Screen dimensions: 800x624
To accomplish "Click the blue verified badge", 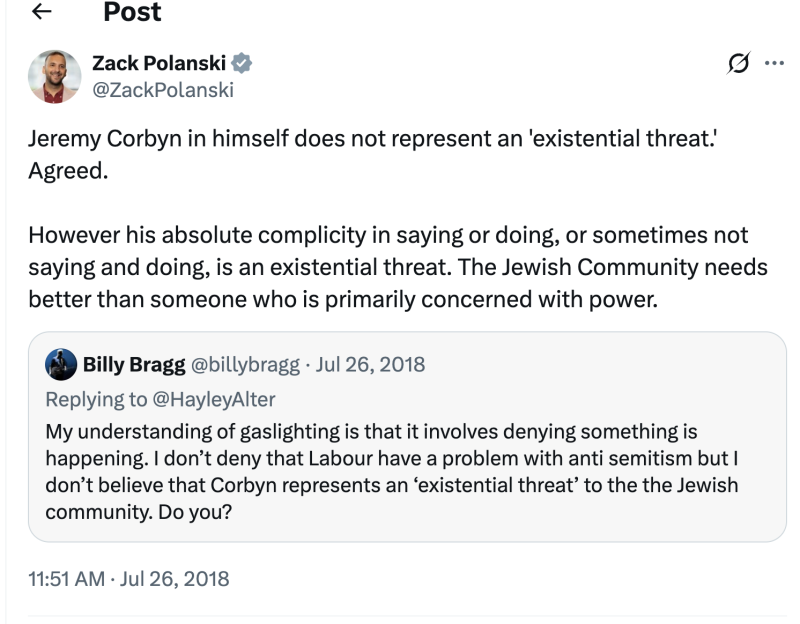I will point(242,64).
